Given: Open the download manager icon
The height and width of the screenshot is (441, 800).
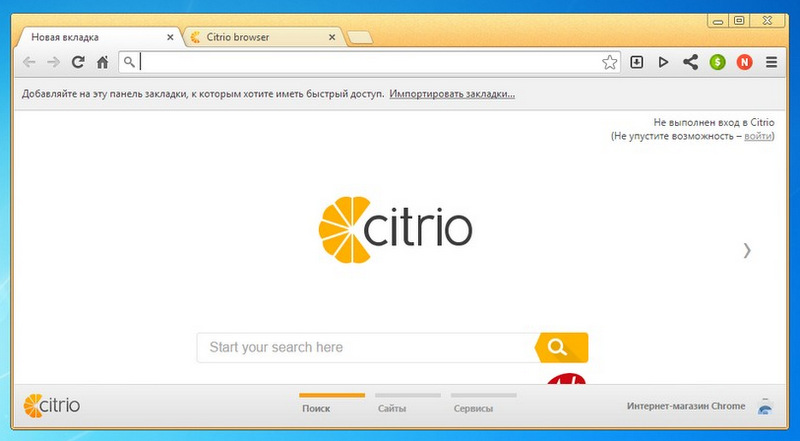Looking at the screenshot, I should pyautogui.click(x=636, y=62).
